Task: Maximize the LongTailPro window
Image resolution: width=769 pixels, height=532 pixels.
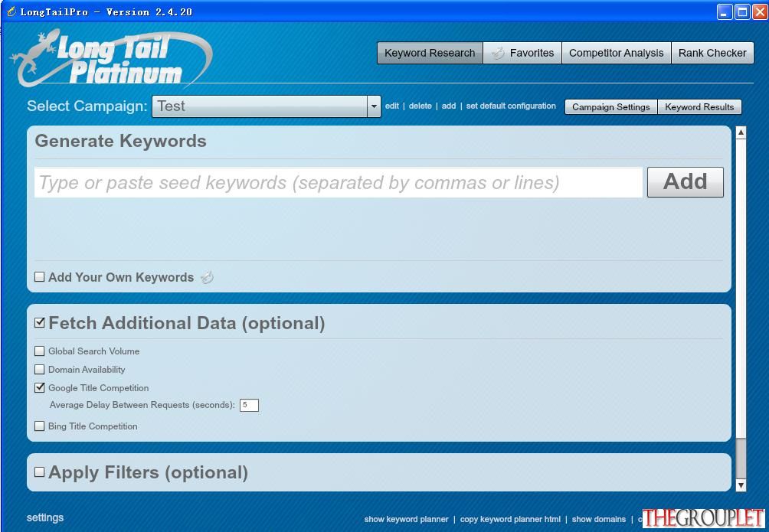Action: point(742,11)
